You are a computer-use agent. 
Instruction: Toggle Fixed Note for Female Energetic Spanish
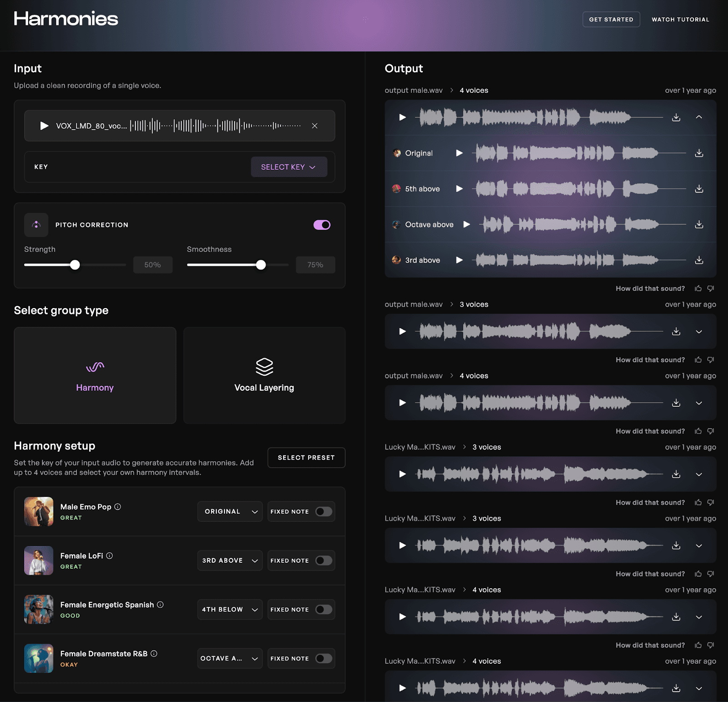click(x=324, y=609)
